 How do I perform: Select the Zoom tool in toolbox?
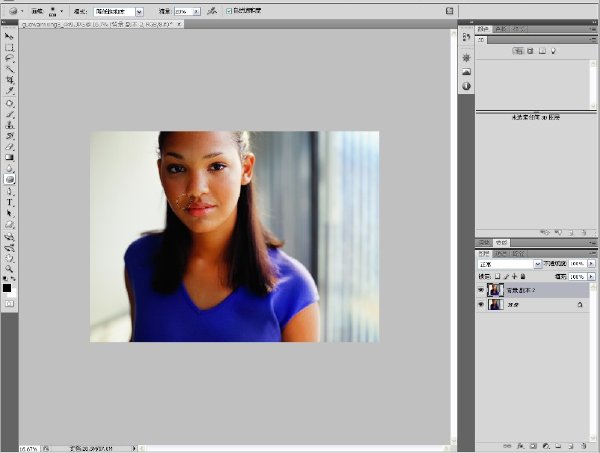pyautogui.click(x=9, y=269)
